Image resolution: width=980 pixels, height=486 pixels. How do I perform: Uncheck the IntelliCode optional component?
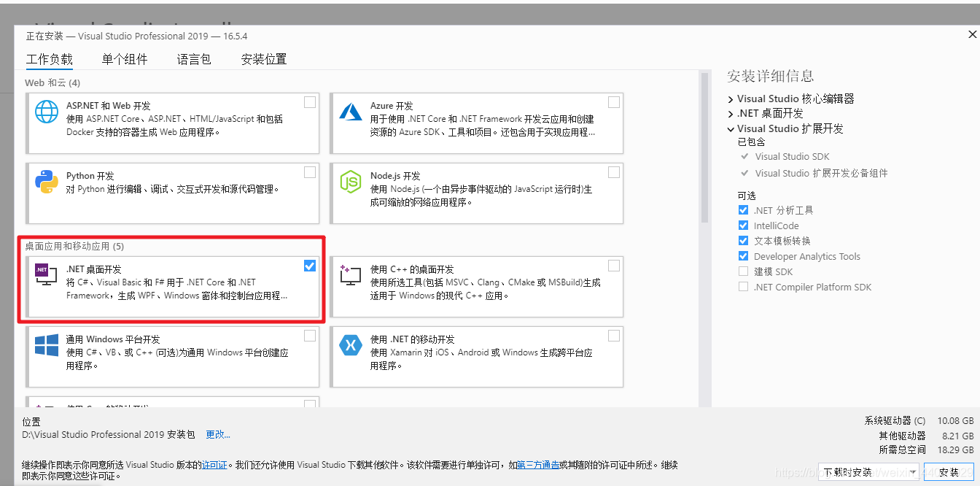(x=743, y=225)
